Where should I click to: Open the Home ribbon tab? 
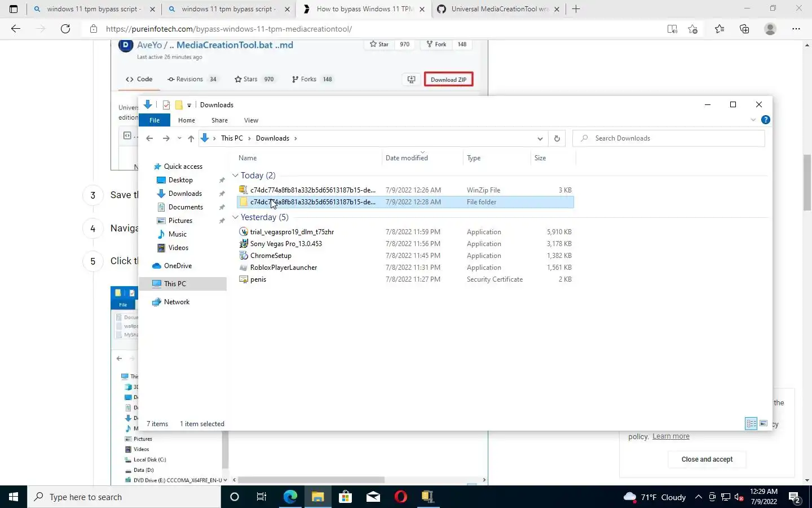tap(187, 120)
